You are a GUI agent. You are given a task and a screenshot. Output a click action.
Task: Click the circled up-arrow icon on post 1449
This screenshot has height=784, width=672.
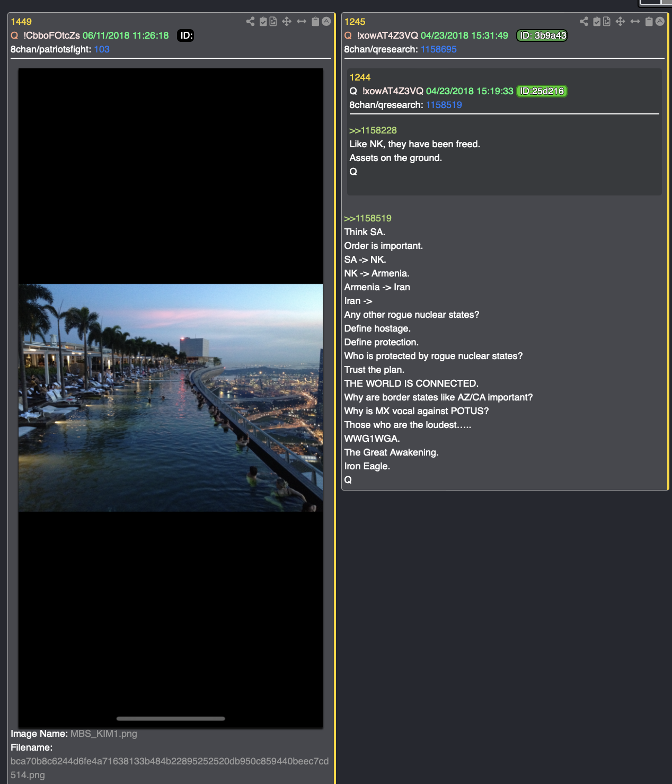326,21
